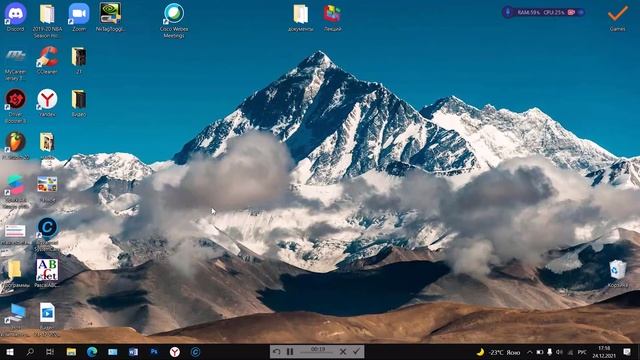Click the red record icon in RAM widget
This screenshot has height=360, width=640.
click(571, 12)
